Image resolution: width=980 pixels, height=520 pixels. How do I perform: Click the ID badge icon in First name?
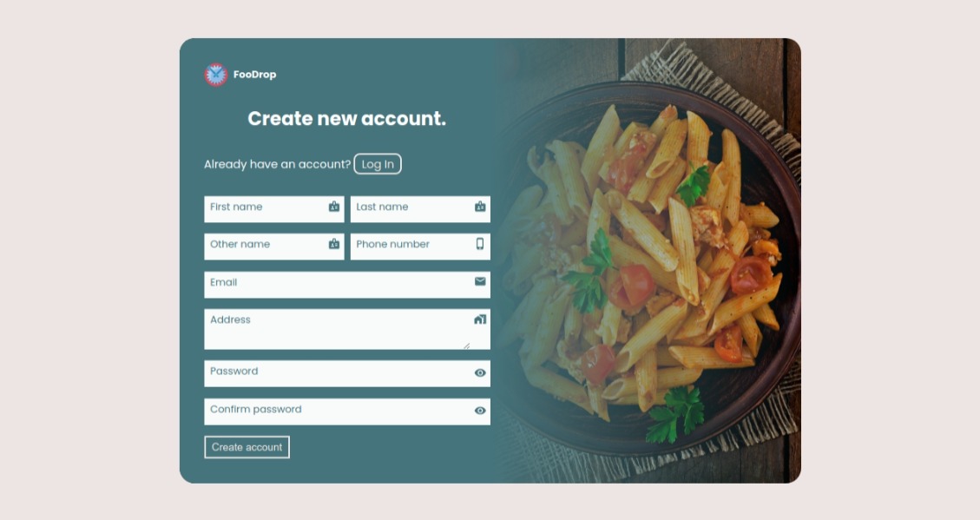click(x=334, y=207)
